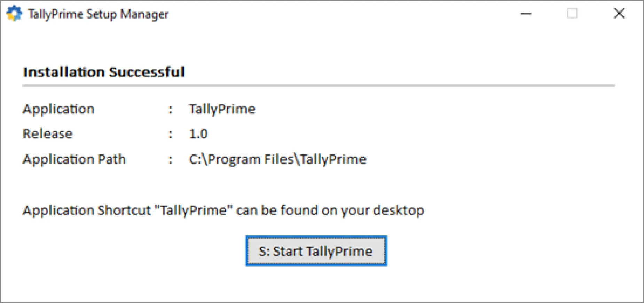This screenshot has width=644, height=303.
Task: Click the separator line under the heading
Action: pyautogui.click(x=319, y=85)
